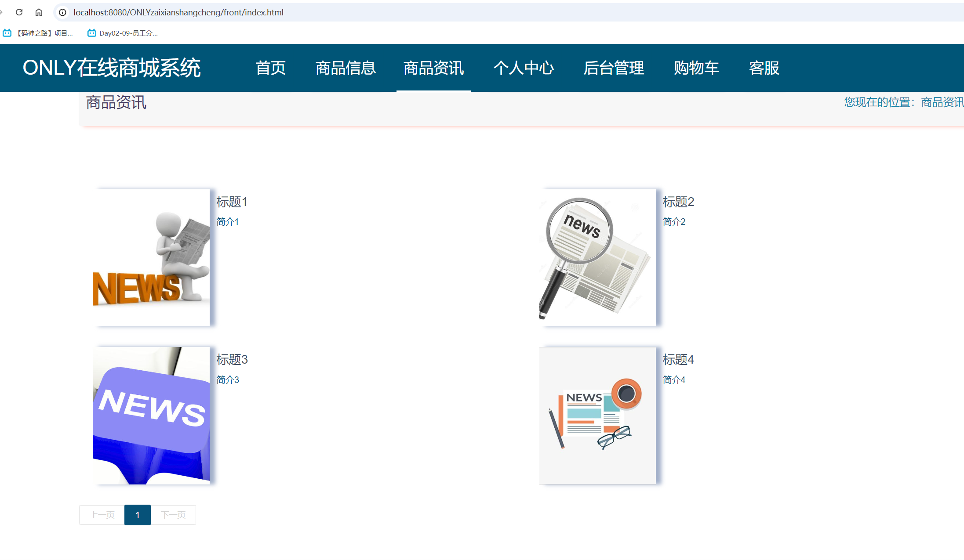The image size is (964, 560).
Task: Open the 商品信息 menu item
Action: pyautogui.click(x=346, y=68)
